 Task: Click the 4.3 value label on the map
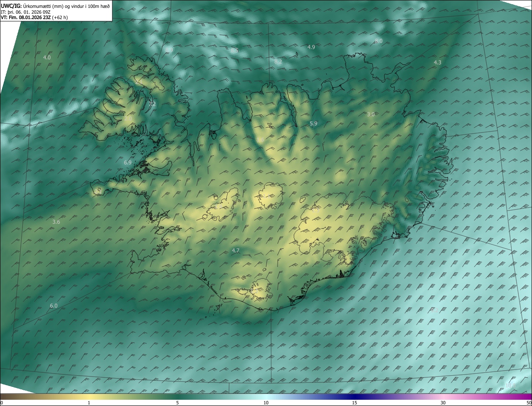click(437, 62)
